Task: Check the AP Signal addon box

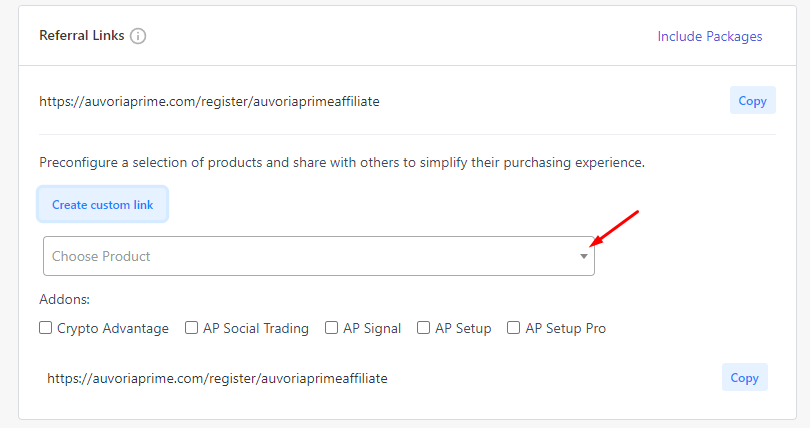Action: [x=332, y=328]
